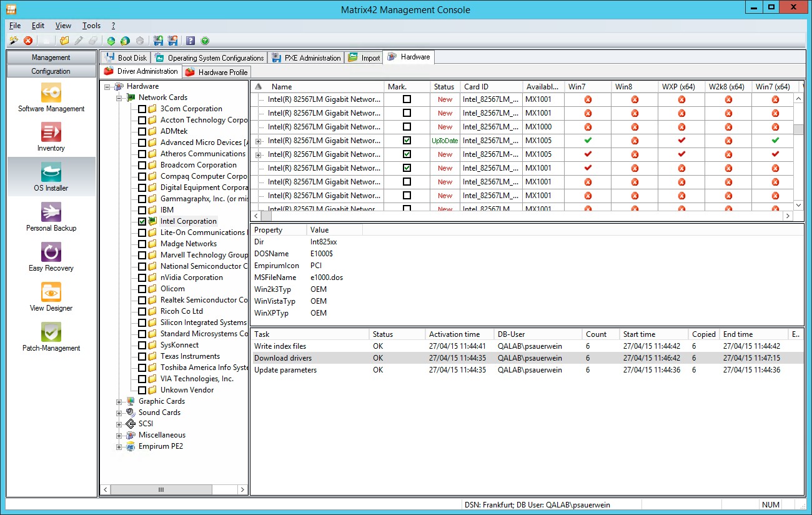Expand the Sound Cards tree node
The image size is (812, 515).
(x=119, y=412)
